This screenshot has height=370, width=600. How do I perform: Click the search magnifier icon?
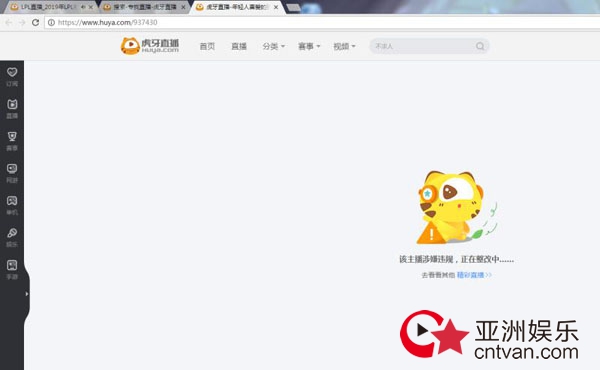tap(480, 46)
